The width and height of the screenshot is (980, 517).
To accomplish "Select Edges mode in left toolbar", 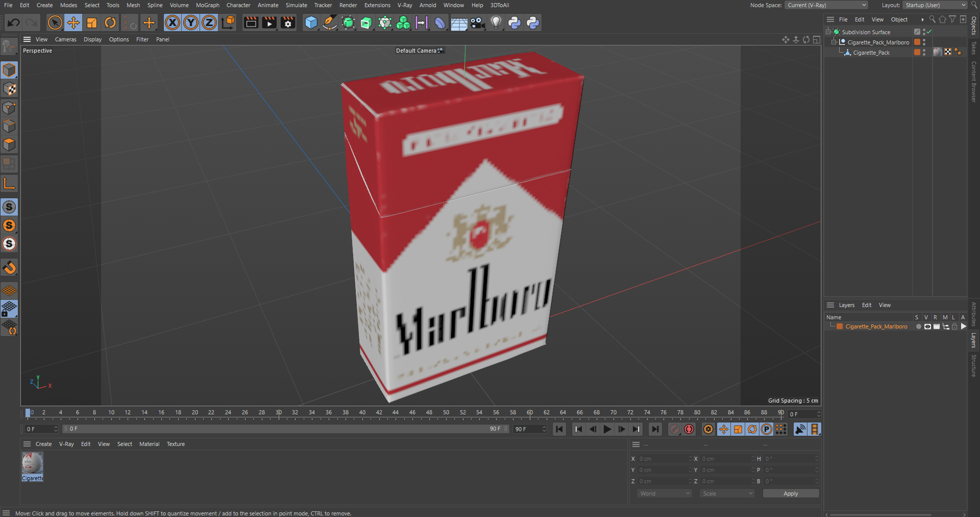I will (x=9, y=126).
